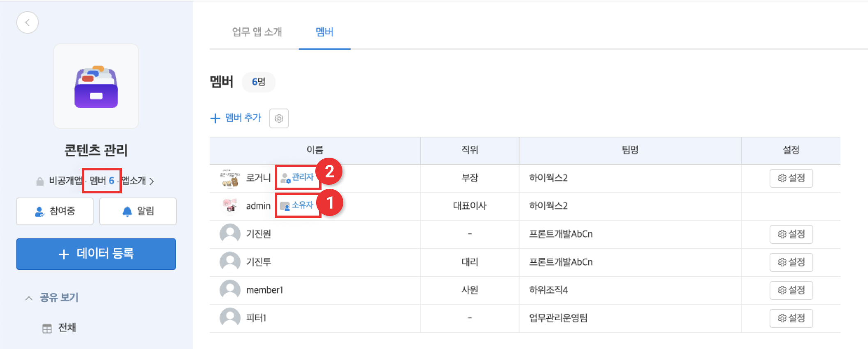Toggle the 알림 notification button
This screenshot has height=349, width=868.
[x=138, y=211]
